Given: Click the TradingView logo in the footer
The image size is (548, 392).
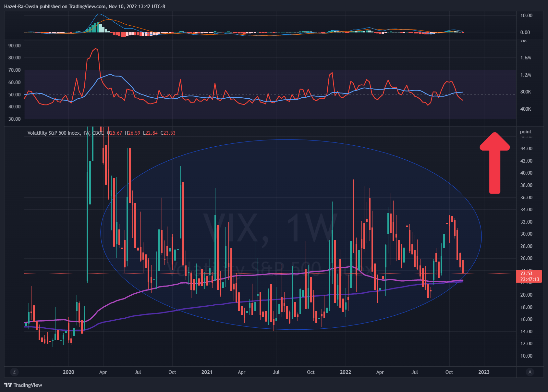Looking at the screenshot, I should (23, 385).
